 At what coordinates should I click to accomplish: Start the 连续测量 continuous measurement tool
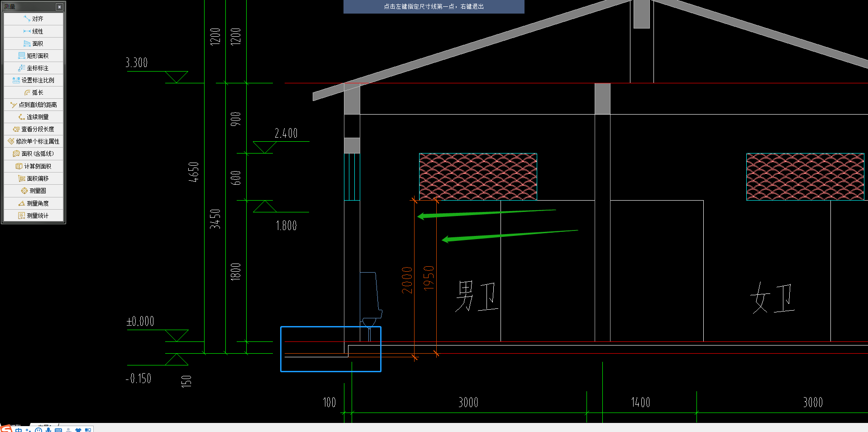point(33,117)
